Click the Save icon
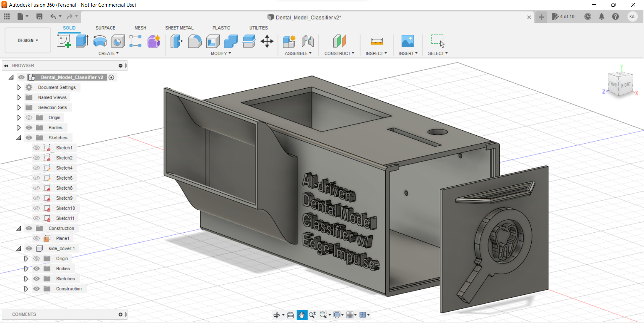The height and width of the screenshot is (323, 644). [39, 16]
